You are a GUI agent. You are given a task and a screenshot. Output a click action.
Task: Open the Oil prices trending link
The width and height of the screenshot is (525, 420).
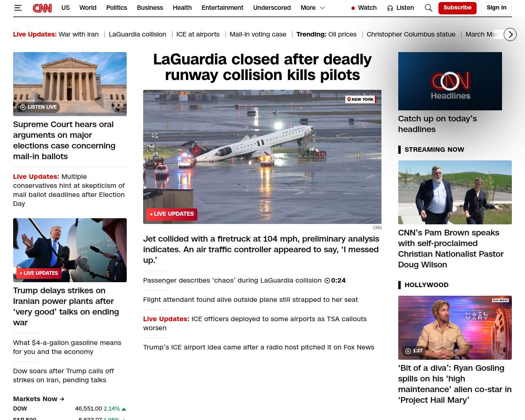click(342, 34)
